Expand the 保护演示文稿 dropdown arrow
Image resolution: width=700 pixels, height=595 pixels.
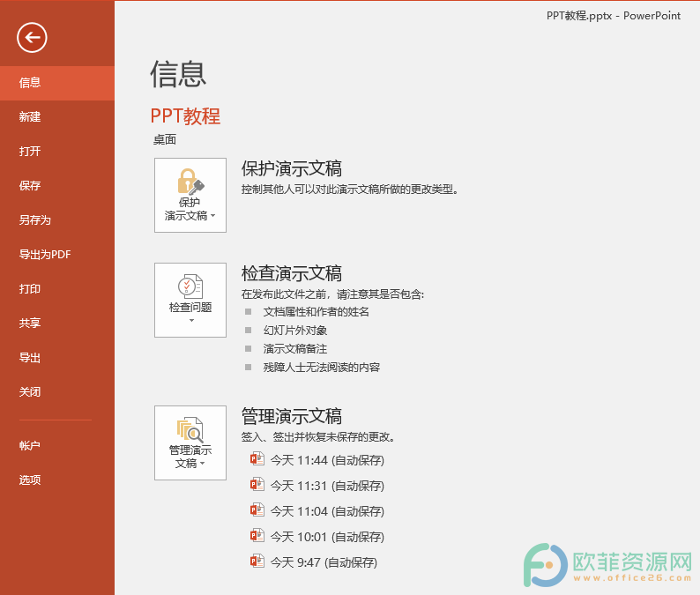click(213, 216)
